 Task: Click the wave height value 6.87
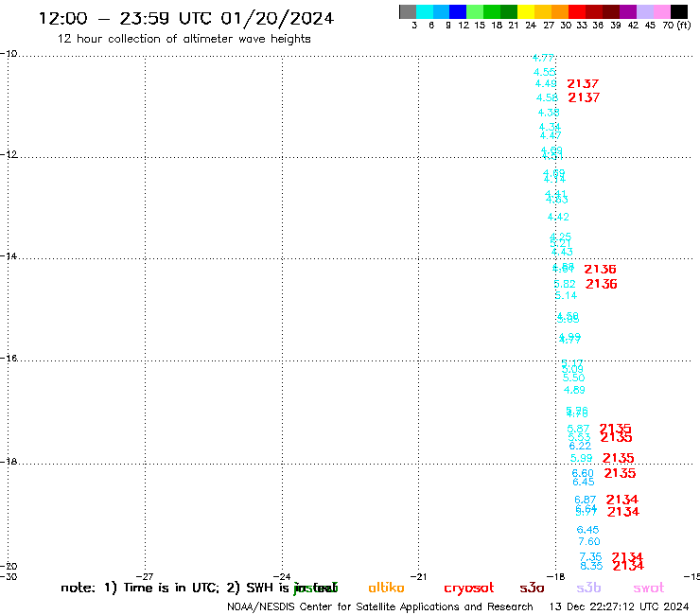pyautogui.click(x=586, y=500)
